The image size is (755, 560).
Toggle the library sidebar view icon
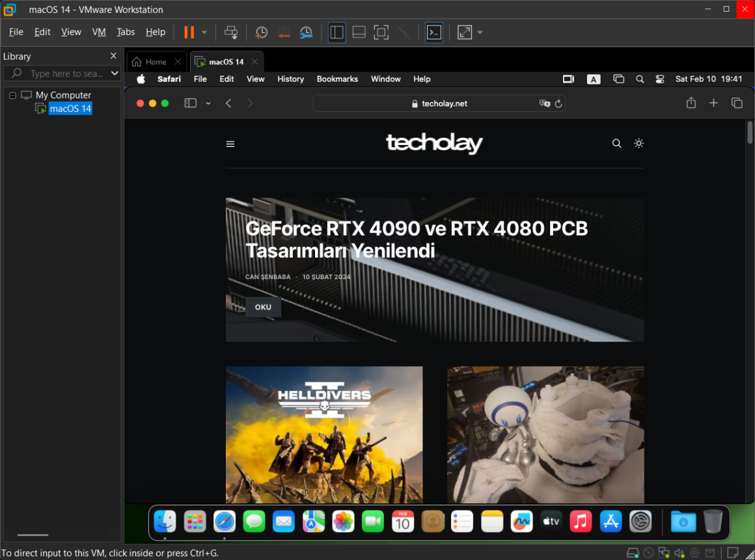tap(336, 33)
